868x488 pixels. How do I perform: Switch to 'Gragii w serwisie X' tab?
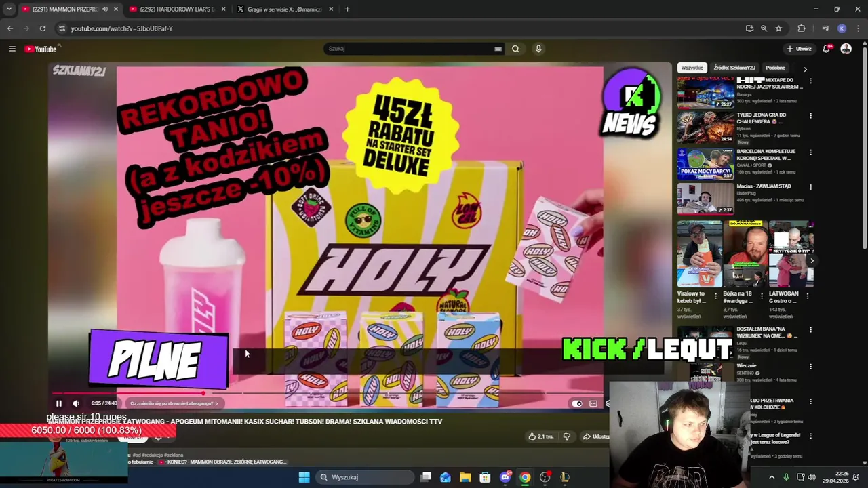coord(284,9)
